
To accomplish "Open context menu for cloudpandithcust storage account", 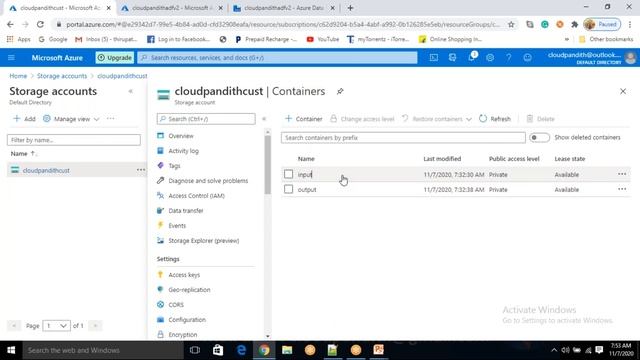I will point(141,170).
